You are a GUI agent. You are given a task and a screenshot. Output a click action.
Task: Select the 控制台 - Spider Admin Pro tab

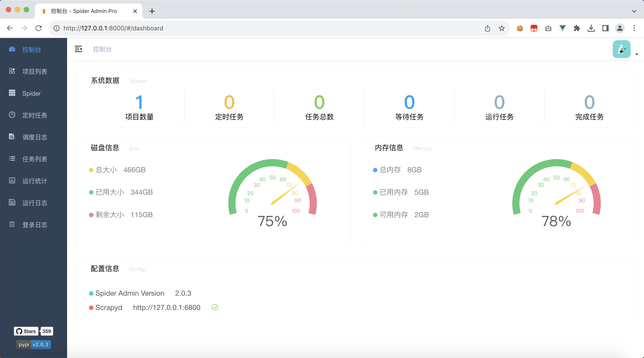[88, 11]
